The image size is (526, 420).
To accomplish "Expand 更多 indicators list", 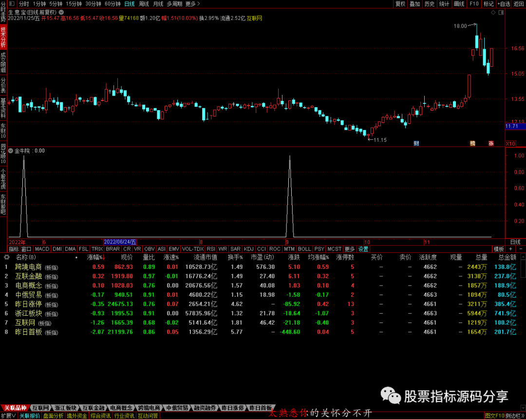I will coord(350,249).
